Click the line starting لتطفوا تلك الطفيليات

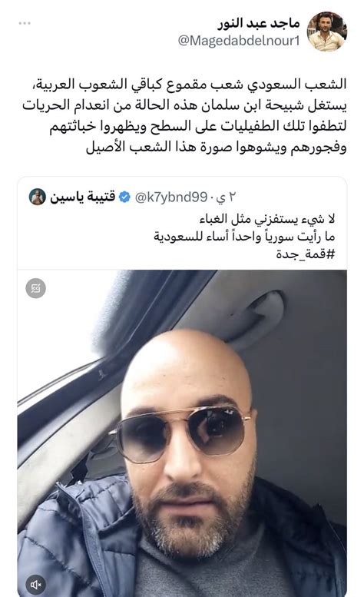coord(198,127)
